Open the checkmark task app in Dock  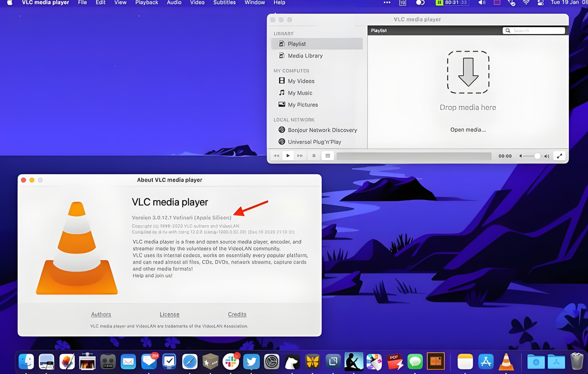169,362
